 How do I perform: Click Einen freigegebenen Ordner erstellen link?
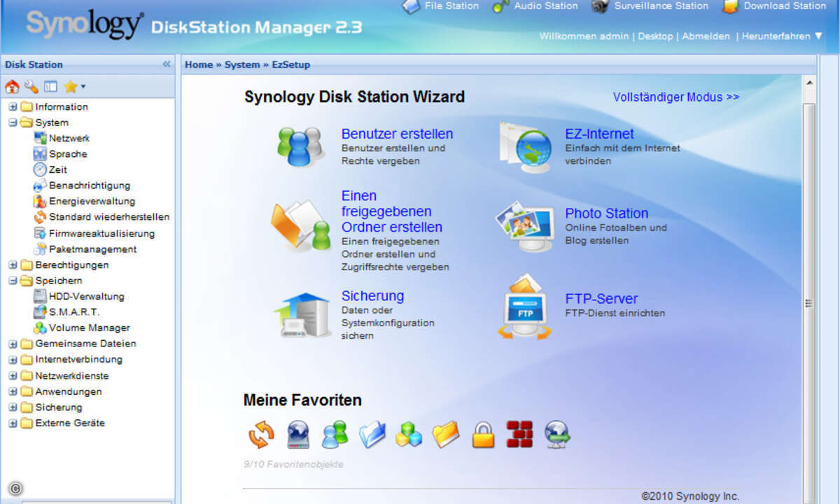click(392, 211)
